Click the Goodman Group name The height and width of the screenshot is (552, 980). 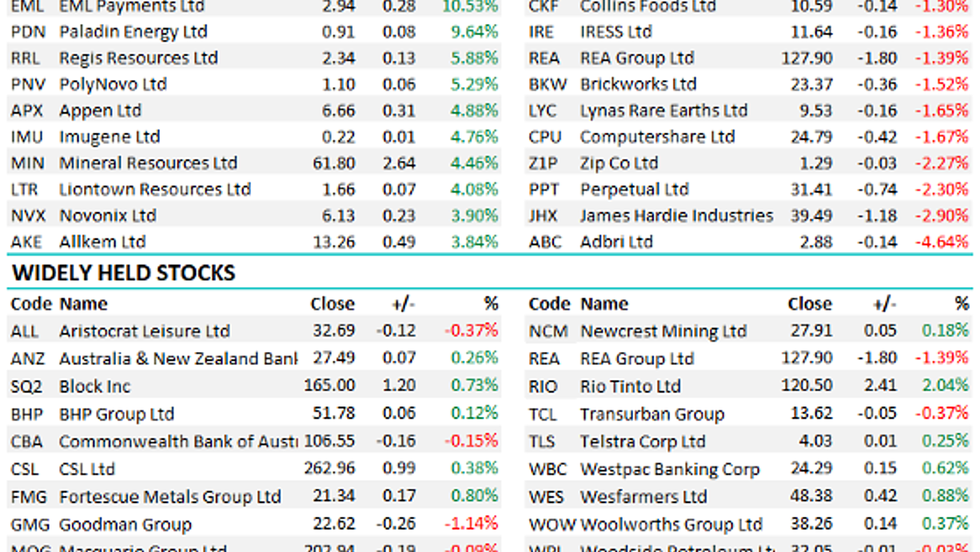click(125, 525)
